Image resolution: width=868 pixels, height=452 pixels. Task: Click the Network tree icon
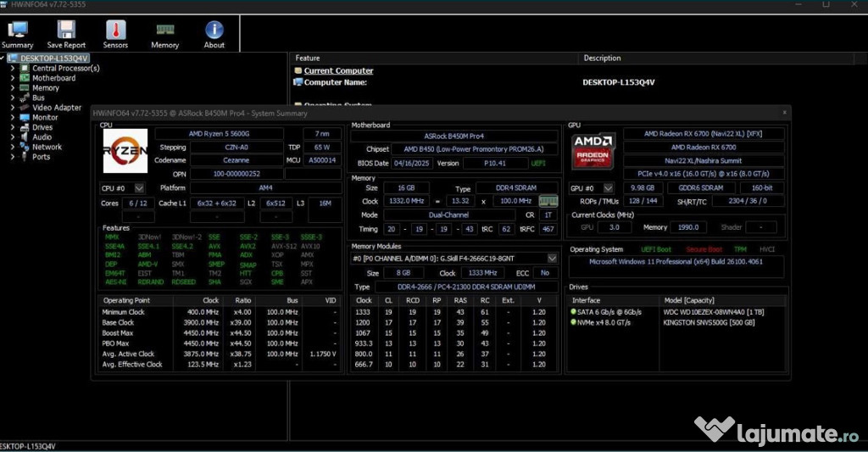25,147
